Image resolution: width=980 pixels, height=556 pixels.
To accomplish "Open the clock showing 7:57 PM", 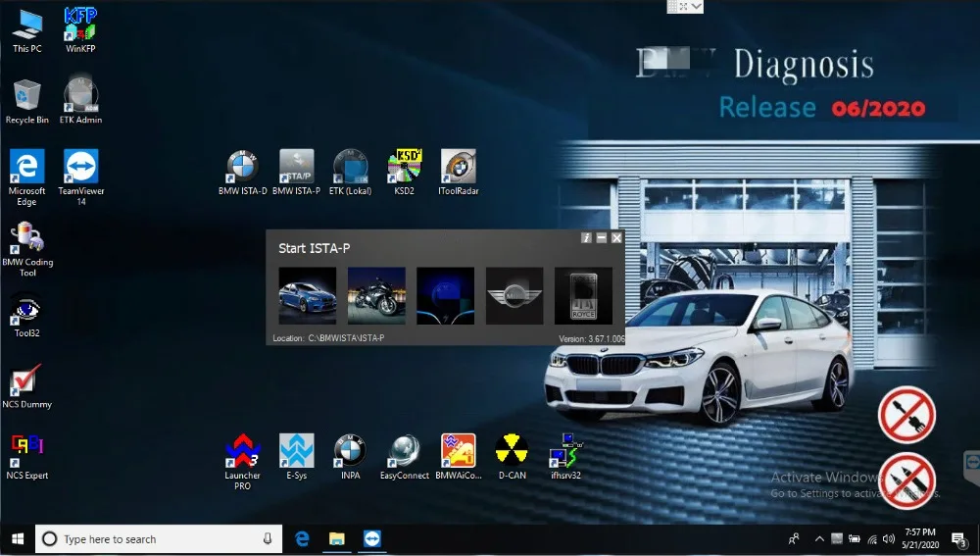I will (x=920, y=538).
